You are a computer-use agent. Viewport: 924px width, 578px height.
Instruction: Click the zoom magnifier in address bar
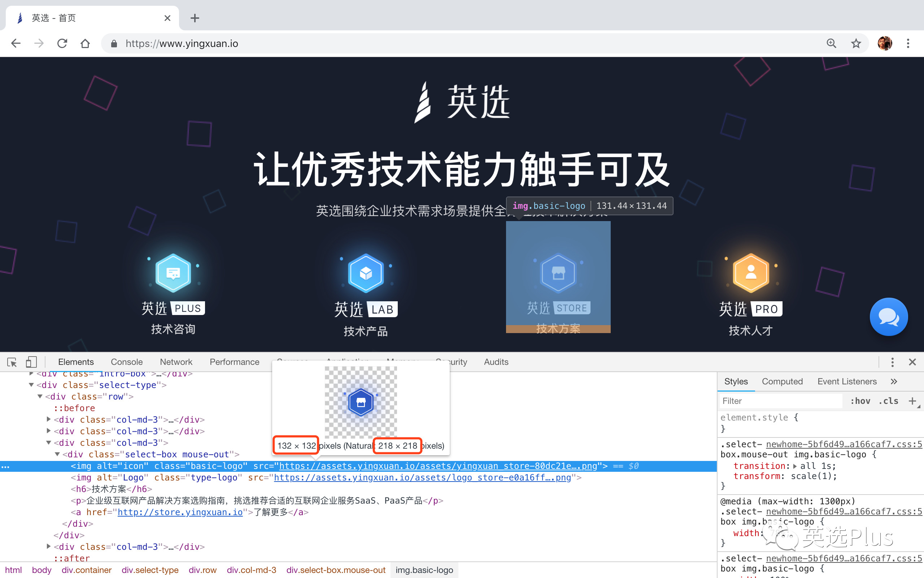(831, 43)
